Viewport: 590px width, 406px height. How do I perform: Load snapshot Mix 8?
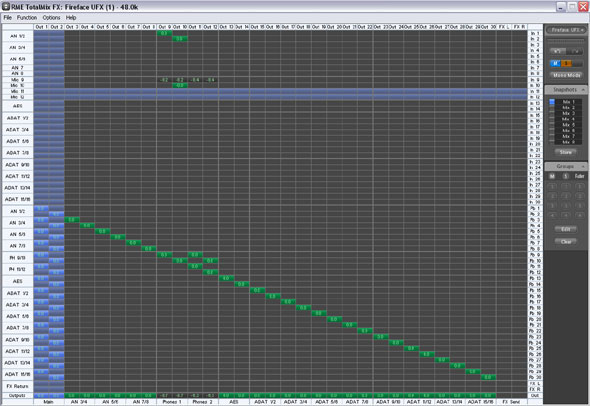[568, 142]
